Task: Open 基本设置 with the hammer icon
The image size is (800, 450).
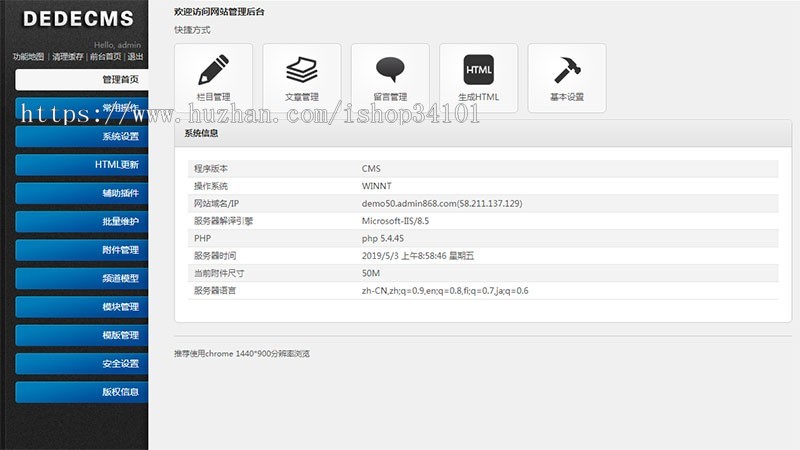Action: [567, 70]
